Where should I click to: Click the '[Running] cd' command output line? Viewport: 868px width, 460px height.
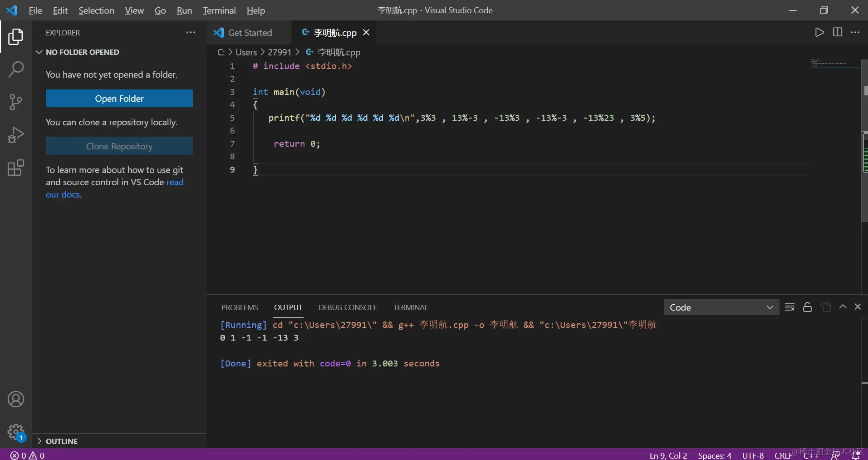[x=438, y=325]
